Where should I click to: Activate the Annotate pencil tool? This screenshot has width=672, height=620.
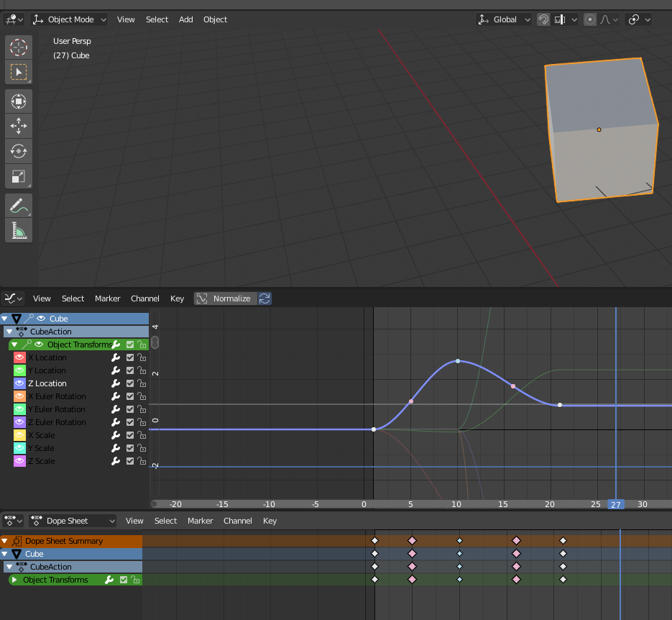click(x=19, y=206)
